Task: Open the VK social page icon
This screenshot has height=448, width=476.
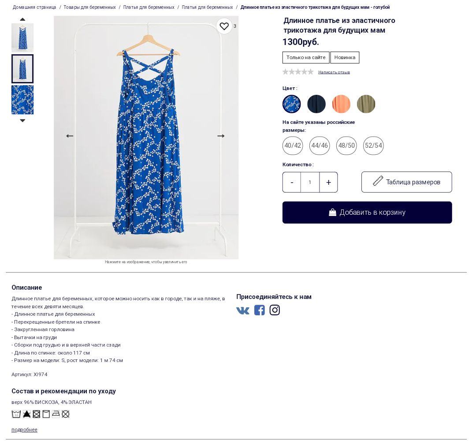Action: click(x=243, y=310)
